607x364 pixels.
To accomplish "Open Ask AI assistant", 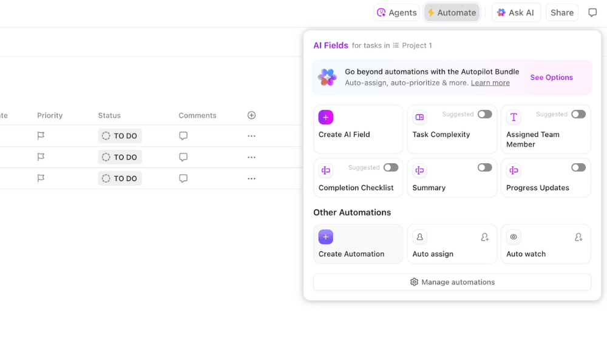I will point(515,13).
